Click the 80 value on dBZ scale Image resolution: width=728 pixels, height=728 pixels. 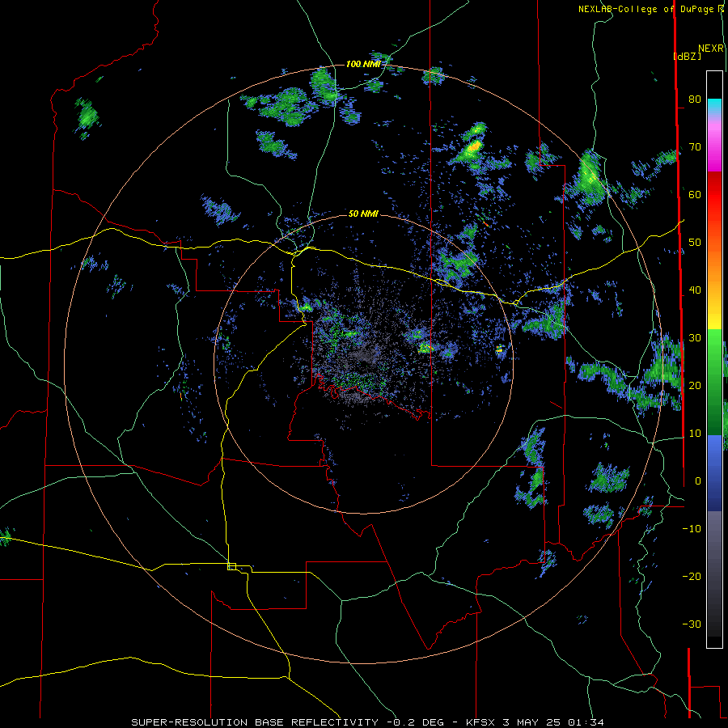click(695, 99)
